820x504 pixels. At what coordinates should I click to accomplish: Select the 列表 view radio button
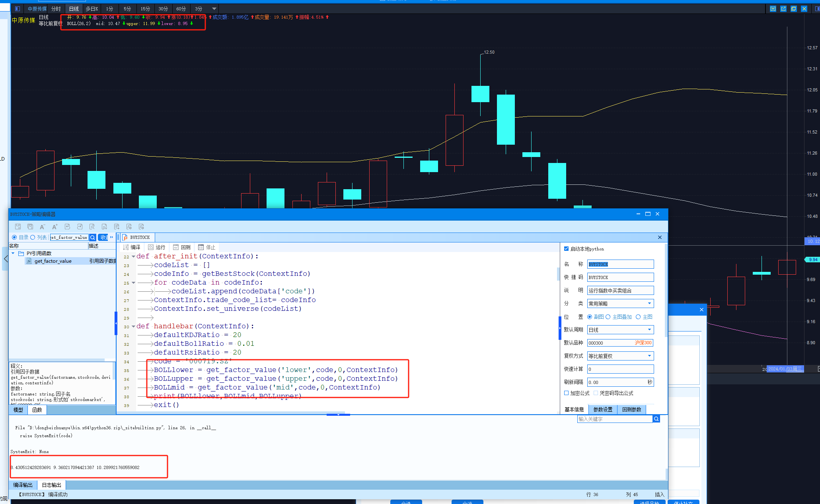click(x=33, y=237)
